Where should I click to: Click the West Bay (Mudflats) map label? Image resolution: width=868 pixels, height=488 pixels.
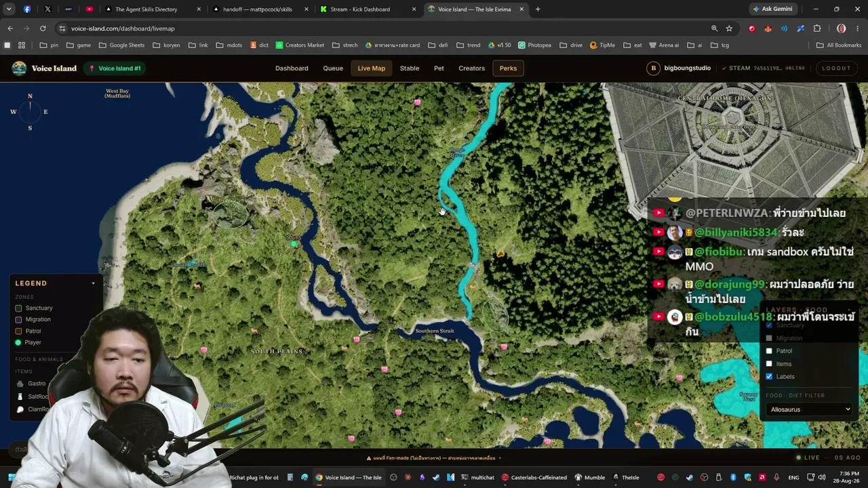[x=117, y=94]
